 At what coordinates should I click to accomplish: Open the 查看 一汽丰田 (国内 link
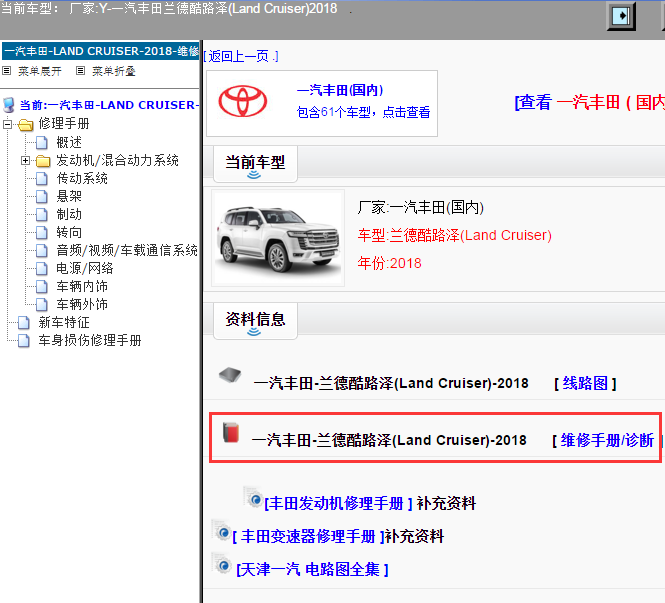[590, 103]
